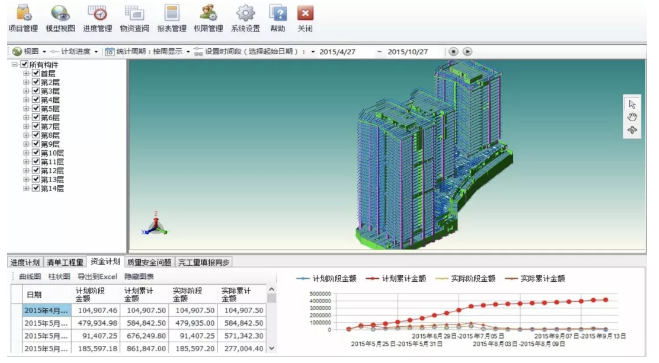Image resolution: width=659 pixels, height=363 pixels.
Task: Collapse the 所有构件 tree node
Action: click(14, 64)
